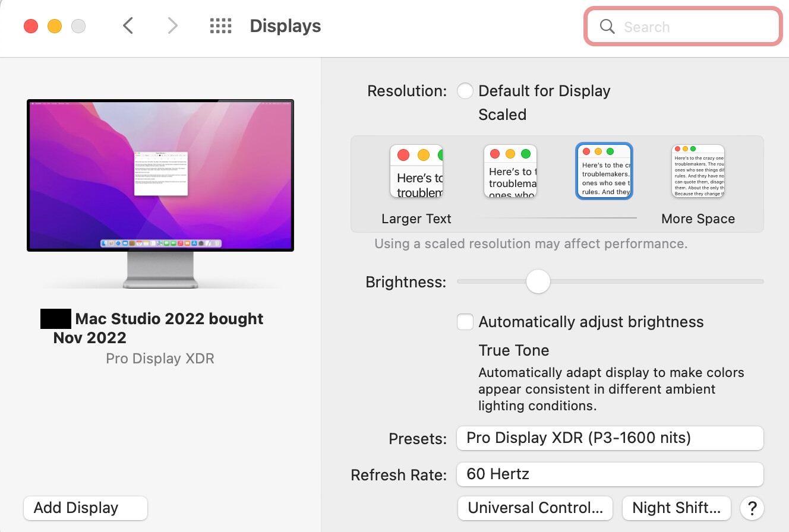Go back with the left chevron
The width and height of the screenshot is (789, 532).
[128, 26]
